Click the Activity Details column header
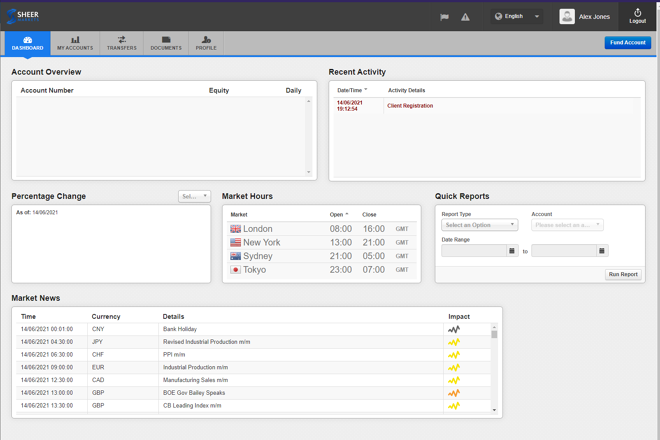Screen dimensions: 660x440 pos(407,90)
